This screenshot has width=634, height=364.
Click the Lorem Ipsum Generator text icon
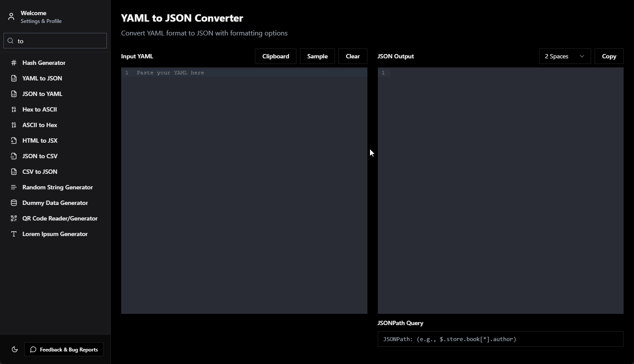14,234
